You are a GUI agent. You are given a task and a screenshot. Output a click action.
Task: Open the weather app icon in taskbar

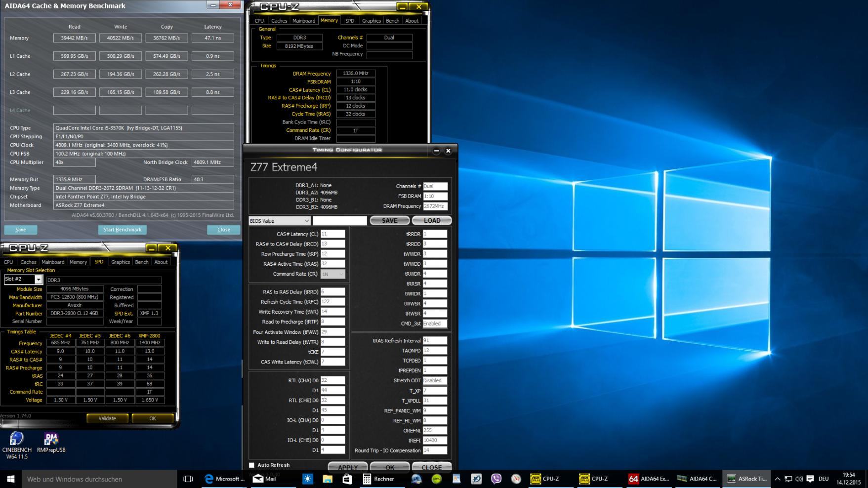[x=307, y=479]
